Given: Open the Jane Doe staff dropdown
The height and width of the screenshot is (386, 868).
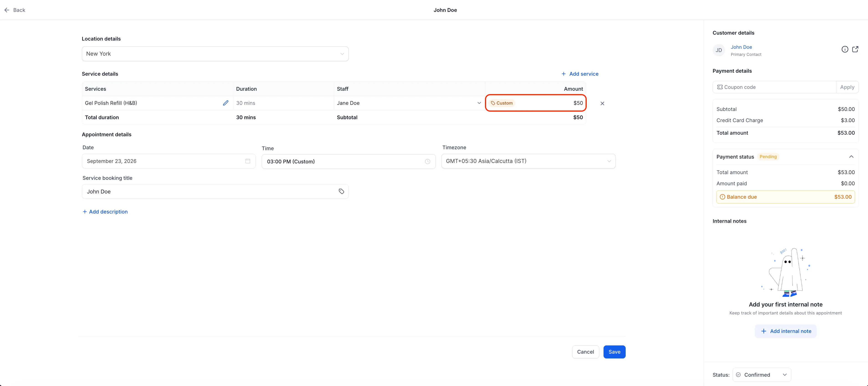Looking at the screenshot, I should pyautogui.click(x=409, y=103).
